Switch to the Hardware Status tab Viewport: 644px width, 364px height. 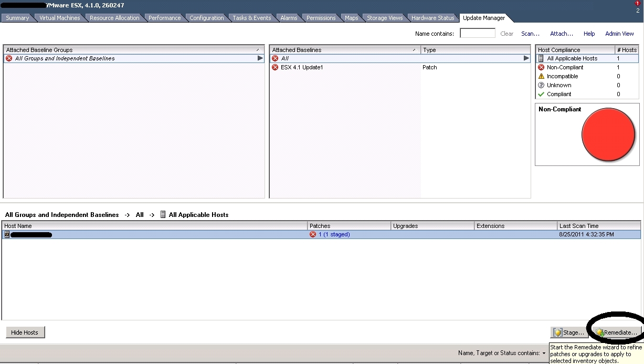pyautogui.click(x=432, y=18)
